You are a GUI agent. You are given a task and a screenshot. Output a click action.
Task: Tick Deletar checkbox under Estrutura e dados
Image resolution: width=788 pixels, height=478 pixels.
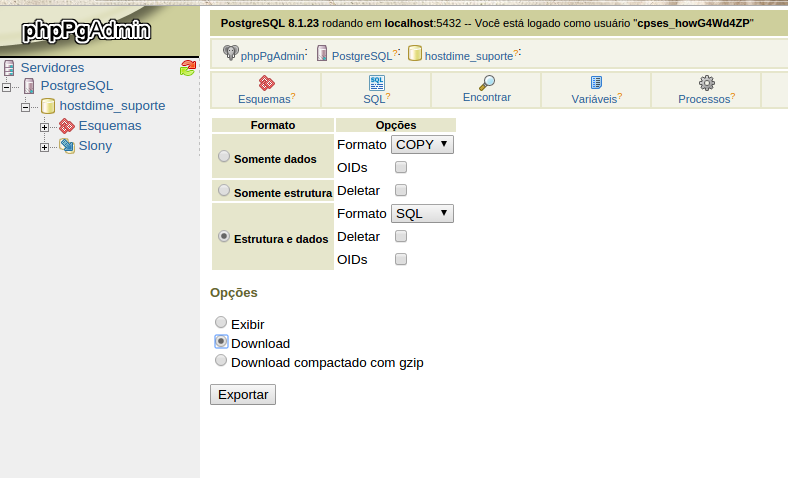tap(401, 236)
